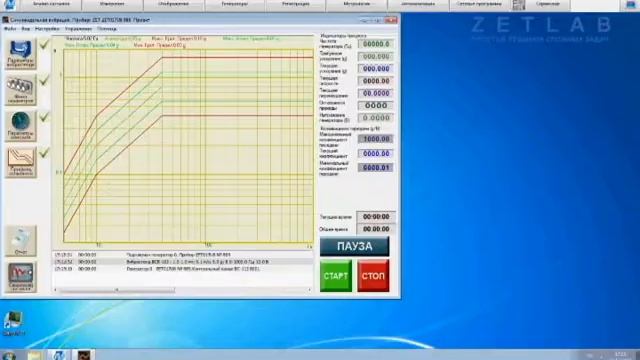The height and width of the screenshot is (360, 640).
Task: Click the green СТАРТ button
Action: click(336, 276)
